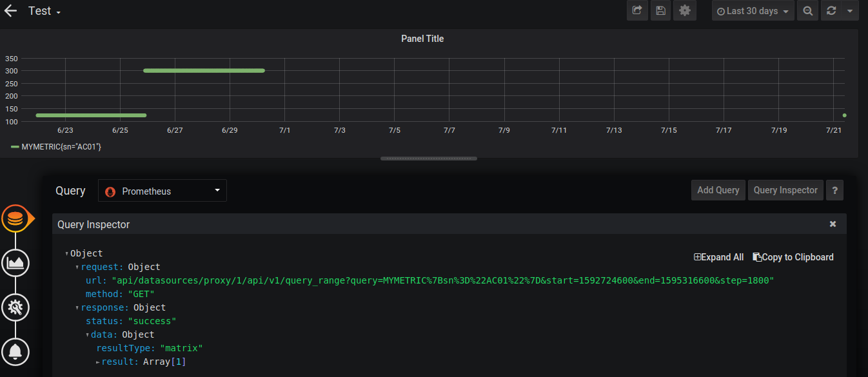Open the Last 30 days time picker
Screen dimensions: 868x377
[753, 11]
